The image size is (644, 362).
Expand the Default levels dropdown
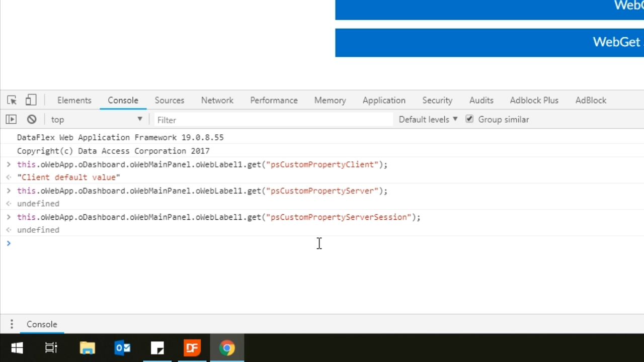pyautogui.click(x=428, y=119)
